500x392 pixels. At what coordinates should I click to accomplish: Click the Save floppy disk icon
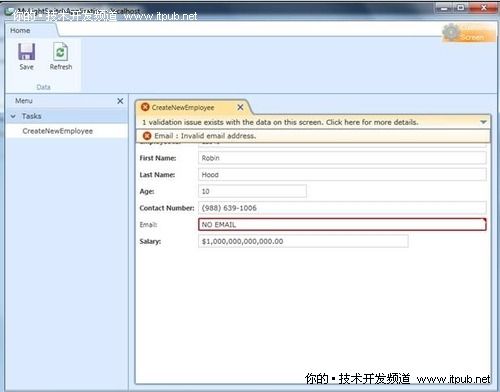coord(26,52)
